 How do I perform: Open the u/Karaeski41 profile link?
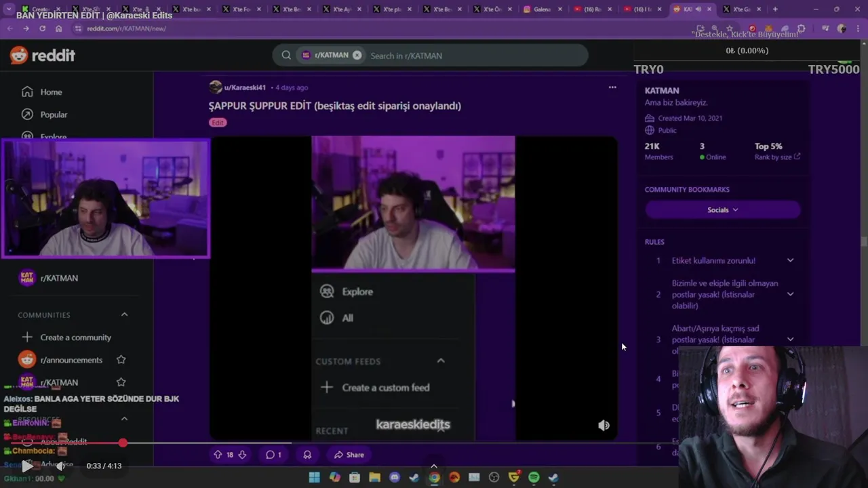point(245,87)
